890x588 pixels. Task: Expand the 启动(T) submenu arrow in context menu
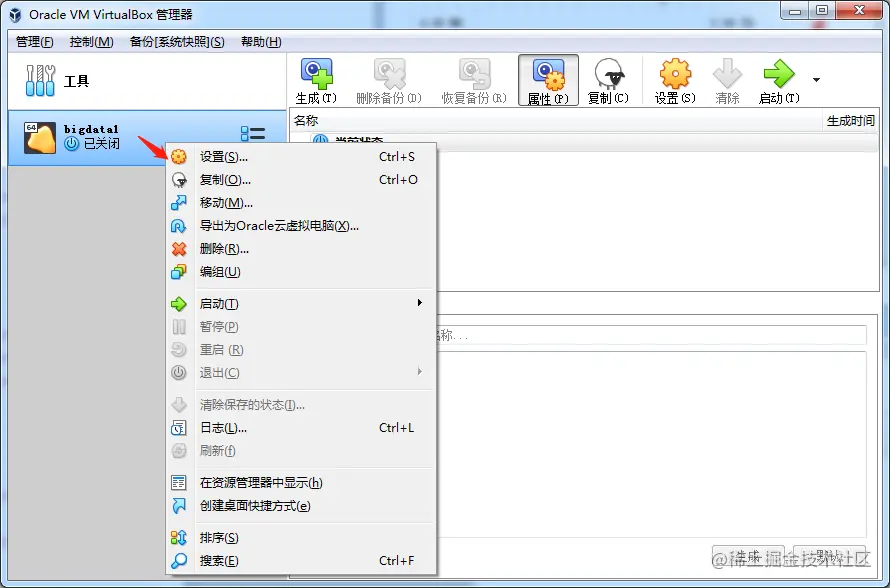point(419,303)
